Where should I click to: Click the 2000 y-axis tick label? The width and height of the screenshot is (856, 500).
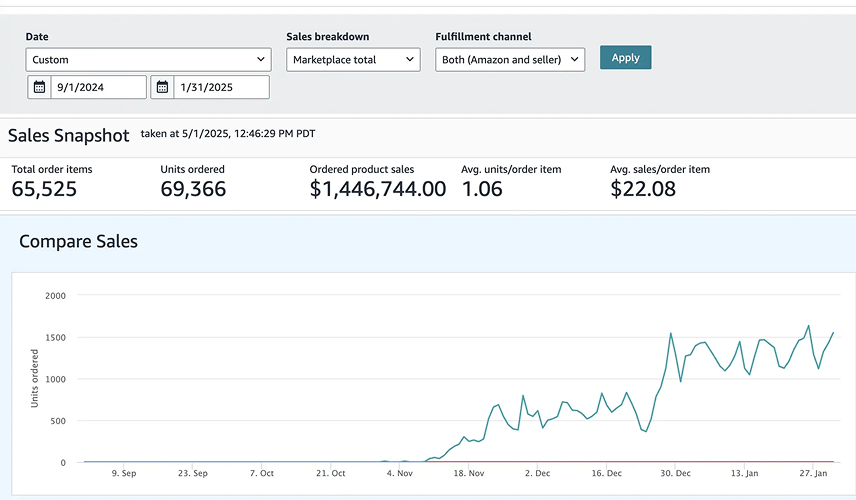55,296
